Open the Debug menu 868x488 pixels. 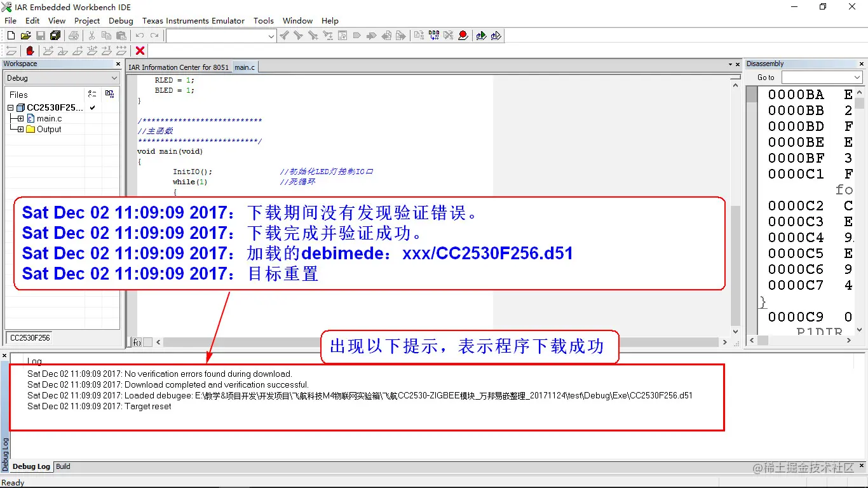[x=121, y=20]
